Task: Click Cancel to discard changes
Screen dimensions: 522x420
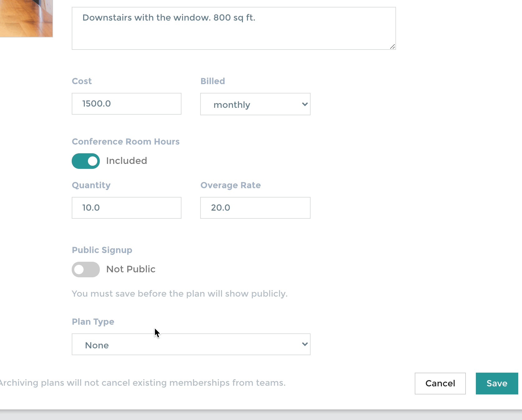Action: pyautogui.click(x=440, y=383)
